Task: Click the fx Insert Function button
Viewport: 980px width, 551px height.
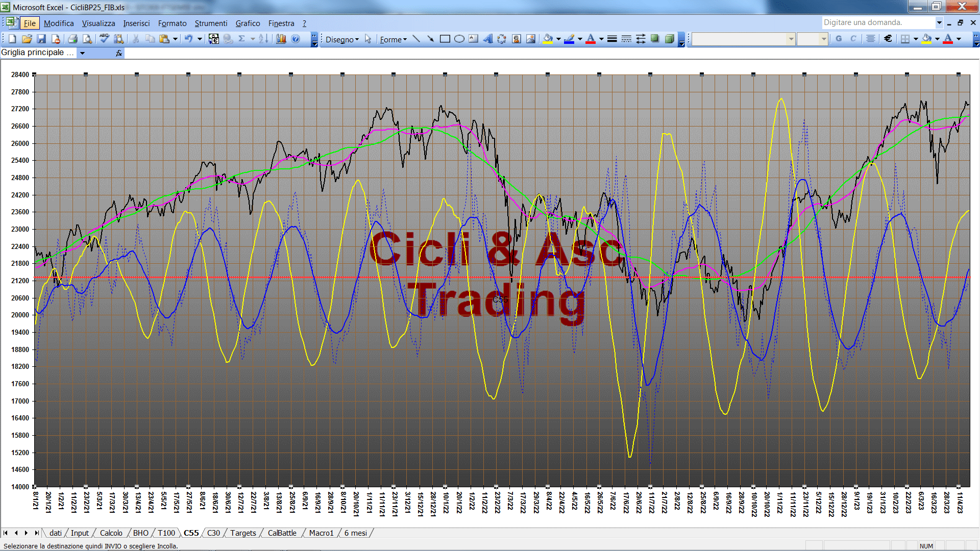Action: click(x=118, y=53)
